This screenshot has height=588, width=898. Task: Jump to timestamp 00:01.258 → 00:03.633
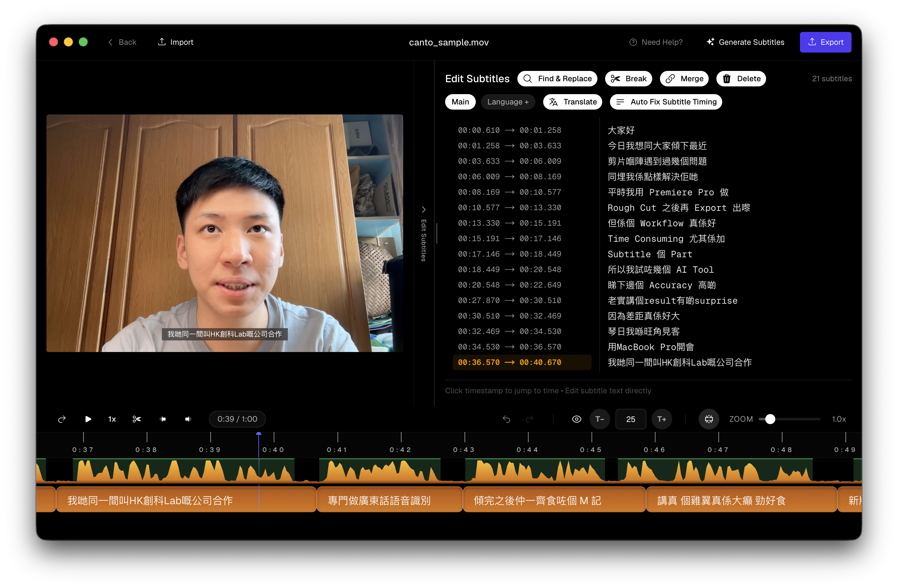(509, 146)
